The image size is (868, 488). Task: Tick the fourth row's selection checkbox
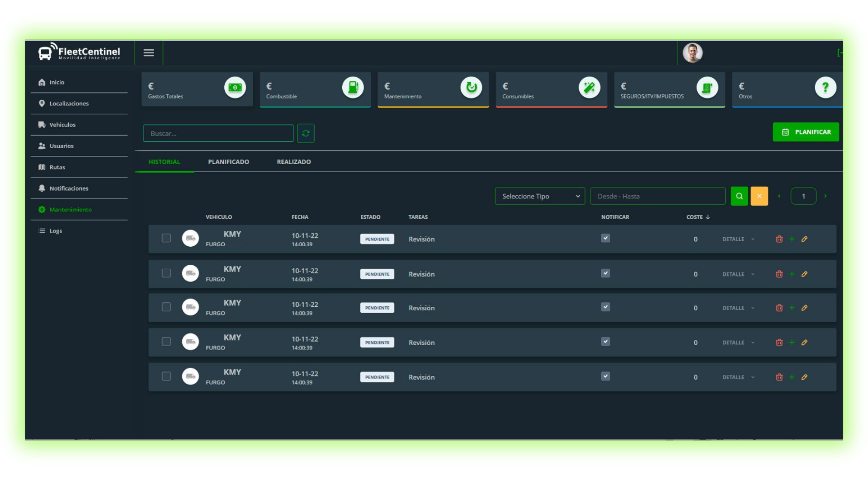pos(166,342)
